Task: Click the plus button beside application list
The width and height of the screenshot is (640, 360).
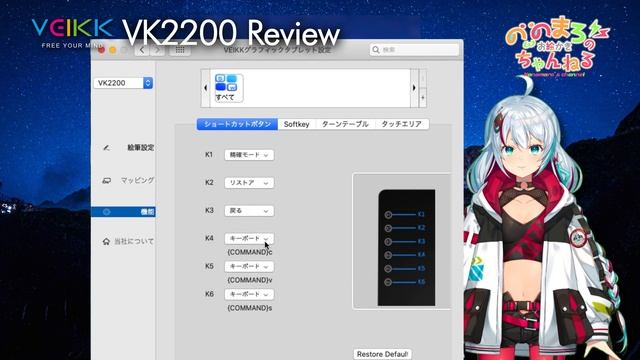Action: 423,98
